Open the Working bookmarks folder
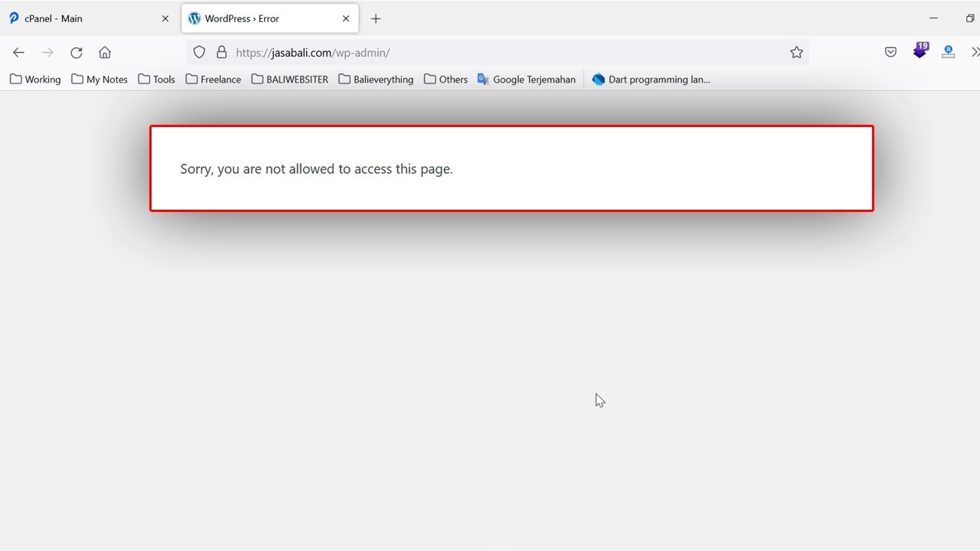The height and width of the screenshot is (551, 980). pyautogui.click(x=35, y=79)
